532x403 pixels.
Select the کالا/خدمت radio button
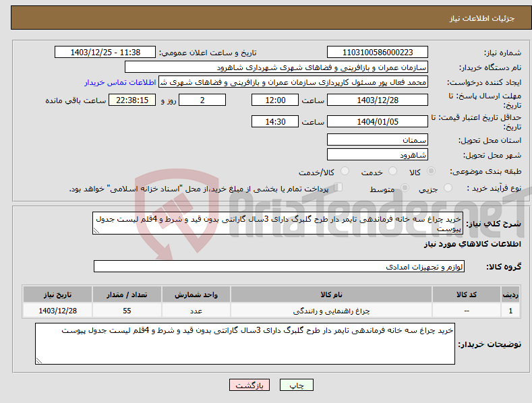345,171
